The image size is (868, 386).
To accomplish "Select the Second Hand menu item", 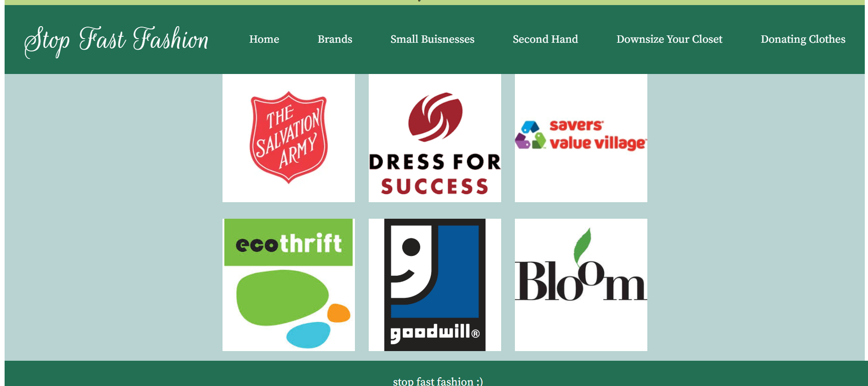I will (x=545, y=39).
